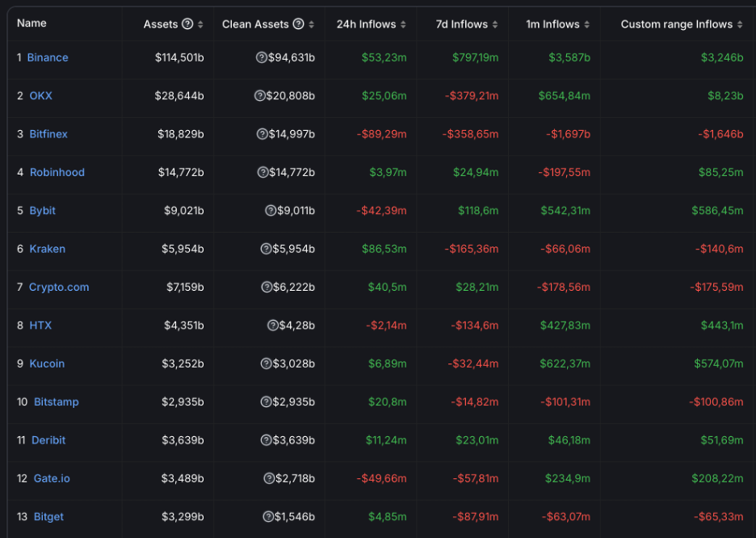Click the info icon beside OKX clean assets
This screenshot has height=538, width=756.
[x=259, y=96]
